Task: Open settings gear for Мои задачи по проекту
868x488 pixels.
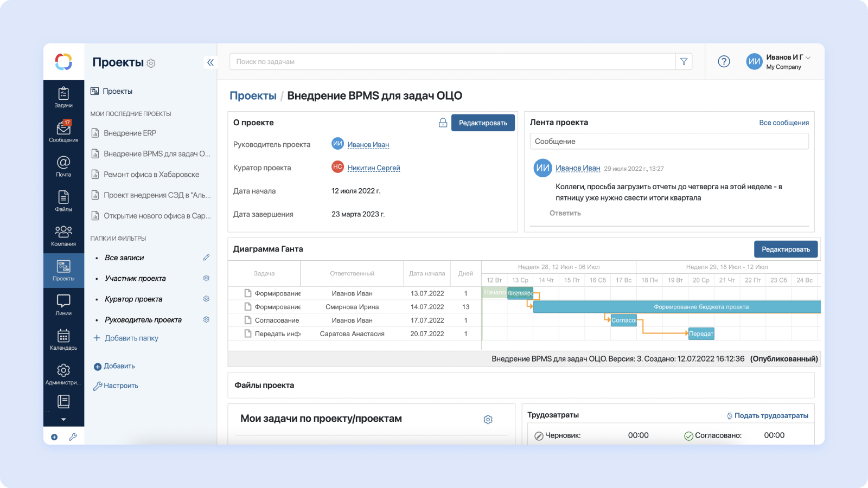Action: tap(488, 420)
